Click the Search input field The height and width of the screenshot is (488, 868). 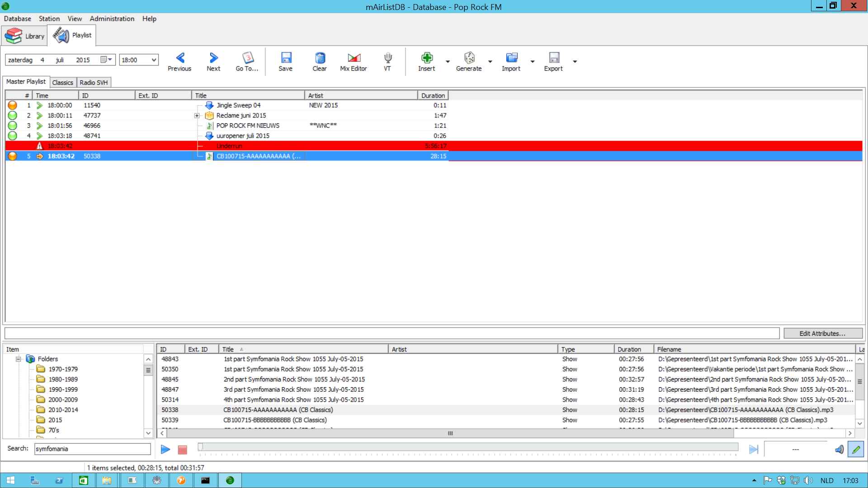92,449
